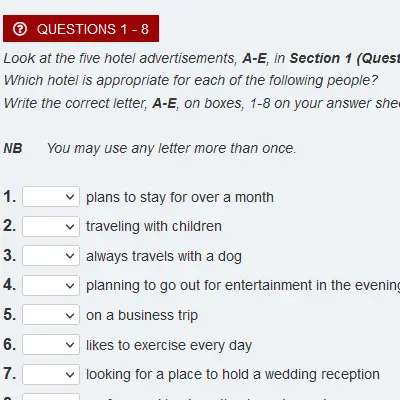Click the 'likes to exercise every day' statement

coord(169,345)
